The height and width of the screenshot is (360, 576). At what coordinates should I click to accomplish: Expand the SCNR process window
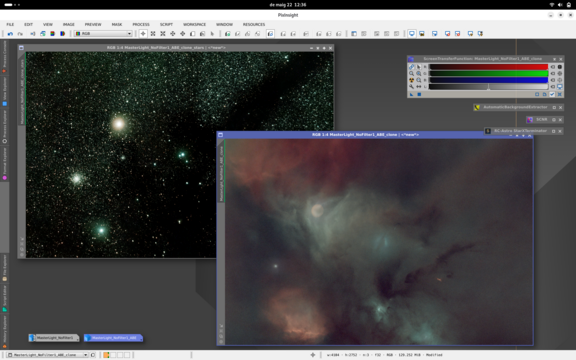click(x=554, y=120)
